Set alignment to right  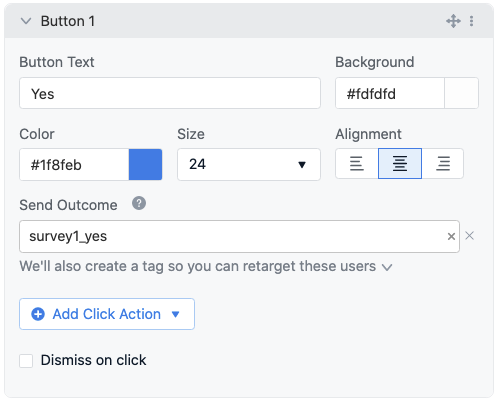pos(443,164)
